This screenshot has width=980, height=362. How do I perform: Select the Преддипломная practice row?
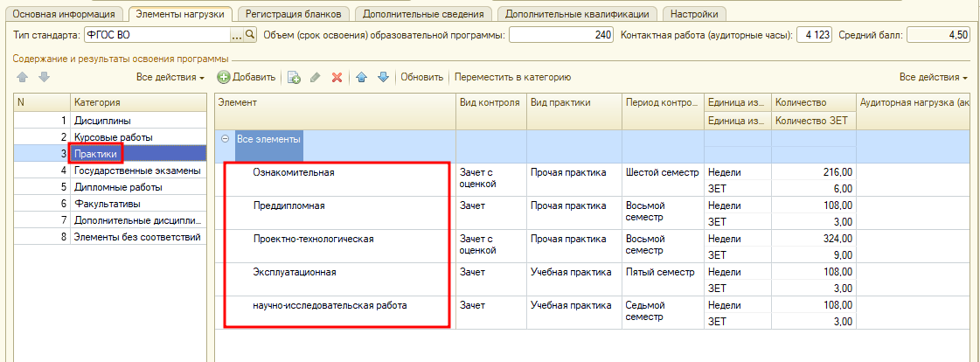[289, 205]
